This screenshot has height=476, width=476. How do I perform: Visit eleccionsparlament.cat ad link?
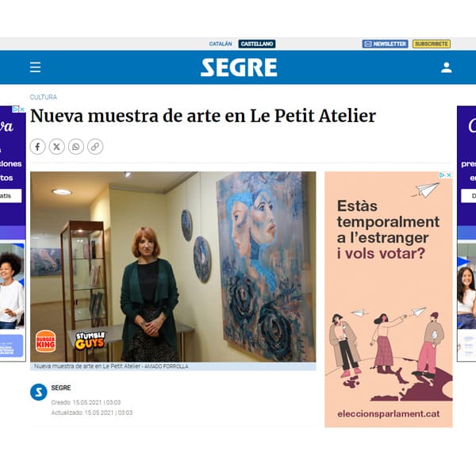coord(388,414)
